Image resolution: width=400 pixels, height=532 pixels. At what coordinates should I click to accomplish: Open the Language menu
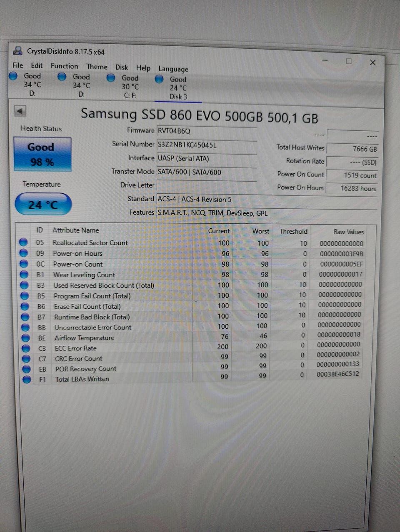tap(173, 69)
